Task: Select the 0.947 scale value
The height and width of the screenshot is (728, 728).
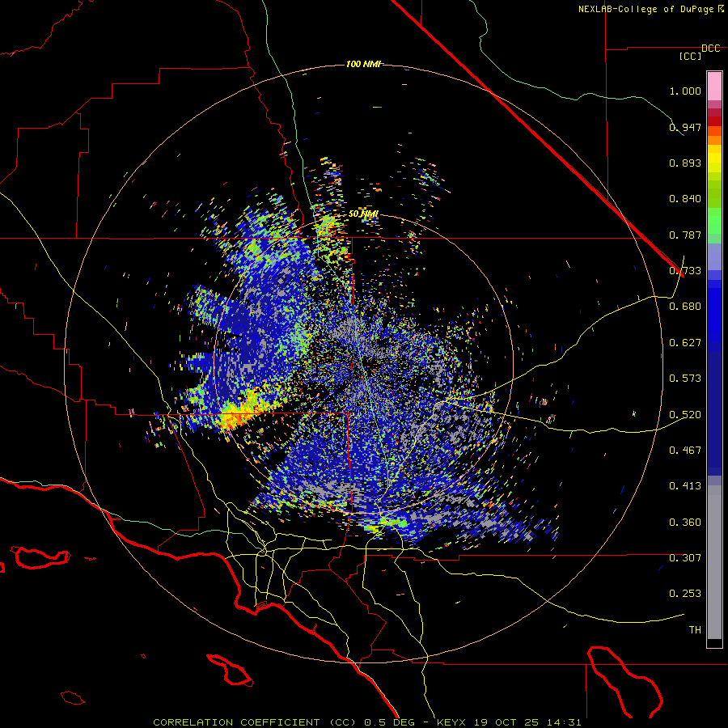Action: [685, 127]
